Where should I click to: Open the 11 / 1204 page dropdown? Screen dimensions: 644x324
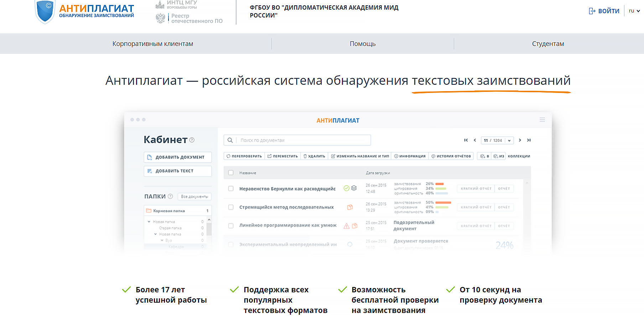coord(497,140)
